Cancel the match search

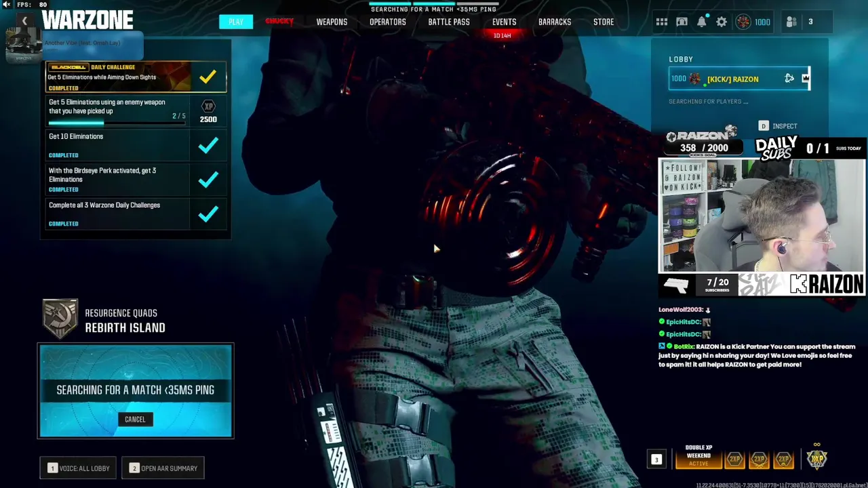(135, 420)
